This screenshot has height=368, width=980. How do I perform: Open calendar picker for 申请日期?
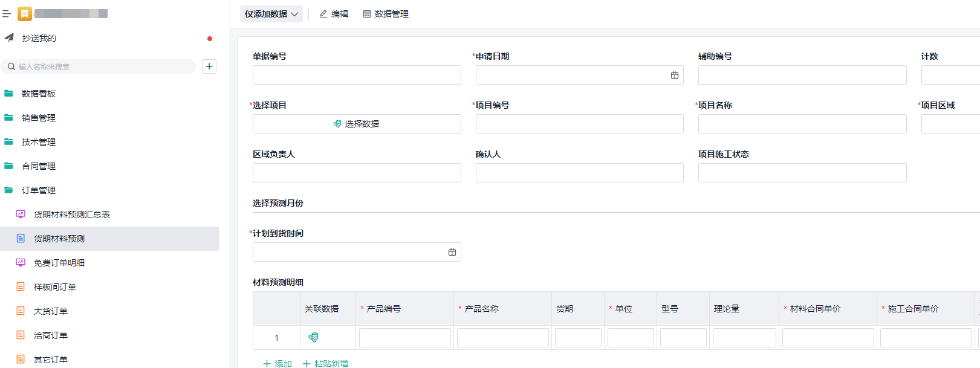[674, 75]
